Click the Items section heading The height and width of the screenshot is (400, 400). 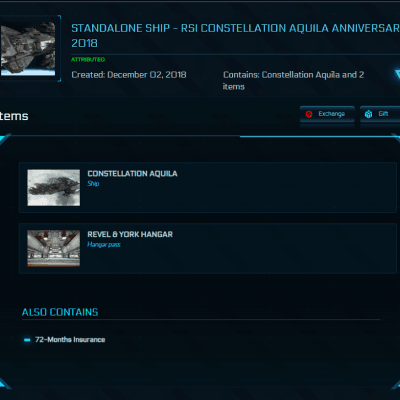pos(14,116)
